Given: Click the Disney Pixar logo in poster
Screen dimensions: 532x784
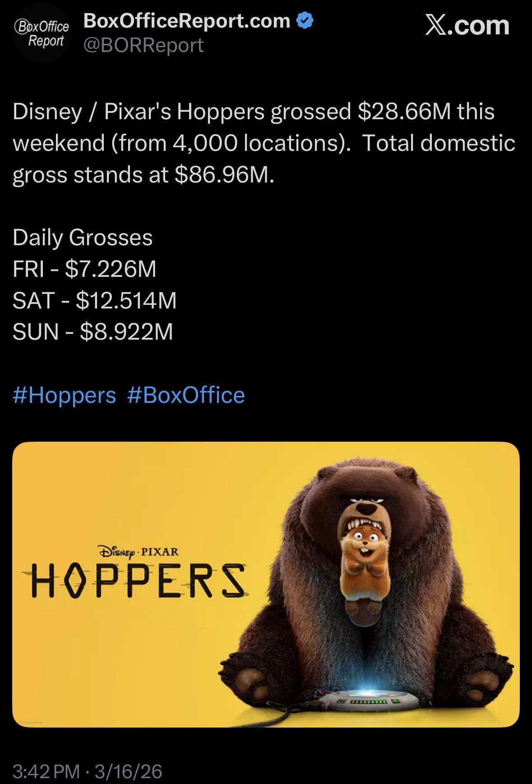Looking at the screenshot, I should click(x=138, y=552).
